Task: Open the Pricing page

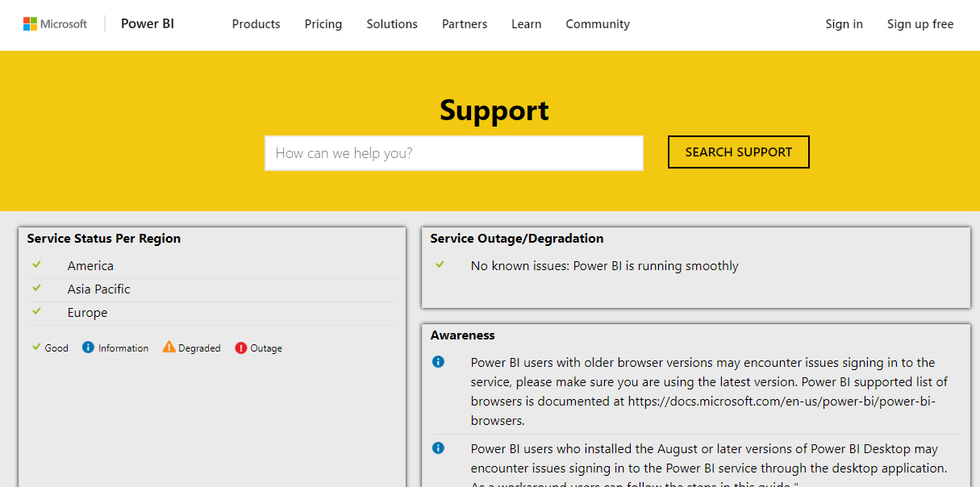Action: (323, 24)
